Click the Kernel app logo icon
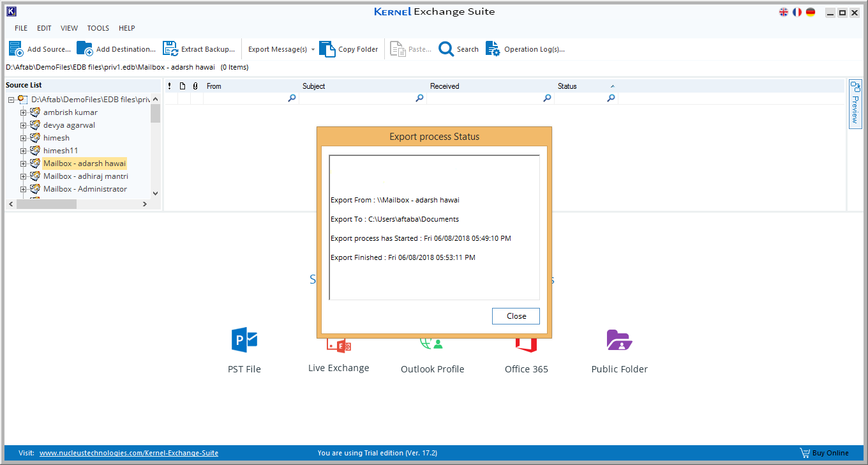 (x=11, y=11)
